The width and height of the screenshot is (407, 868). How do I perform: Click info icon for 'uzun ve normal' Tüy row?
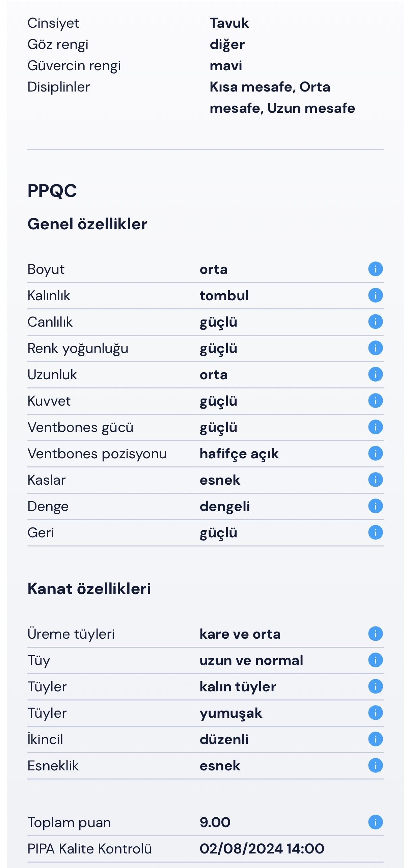[375, 660]
